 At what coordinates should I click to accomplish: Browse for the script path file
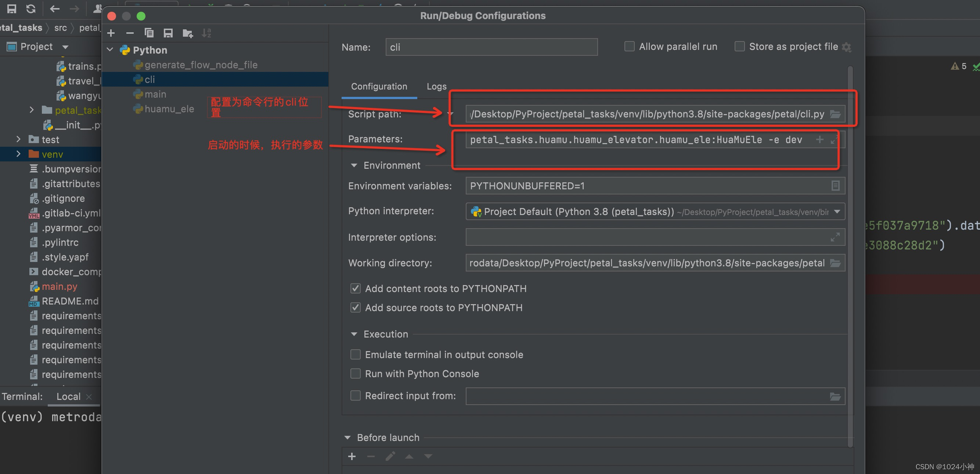pos(835,114)
